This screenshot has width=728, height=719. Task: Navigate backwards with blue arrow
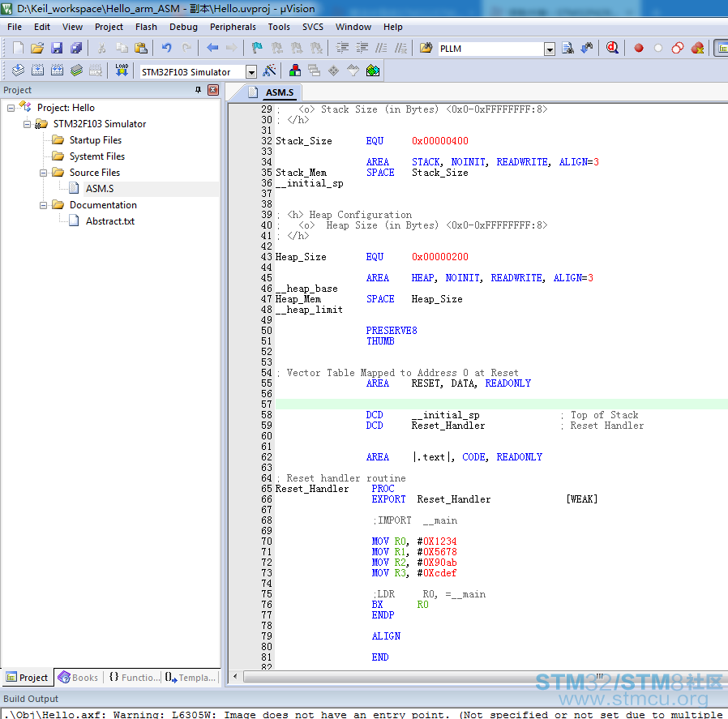[212, 49]
